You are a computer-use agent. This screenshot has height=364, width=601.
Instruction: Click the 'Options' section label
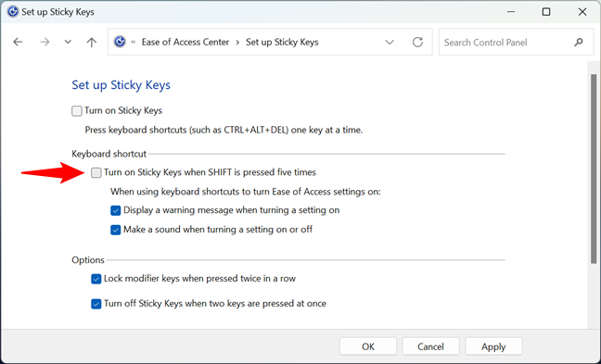88,260
